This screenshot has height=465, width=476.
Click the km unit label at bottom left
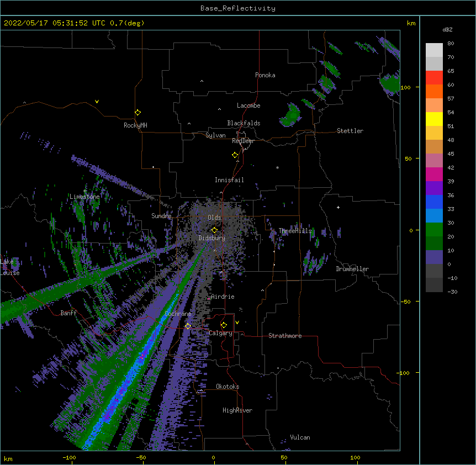pos(8,459)
